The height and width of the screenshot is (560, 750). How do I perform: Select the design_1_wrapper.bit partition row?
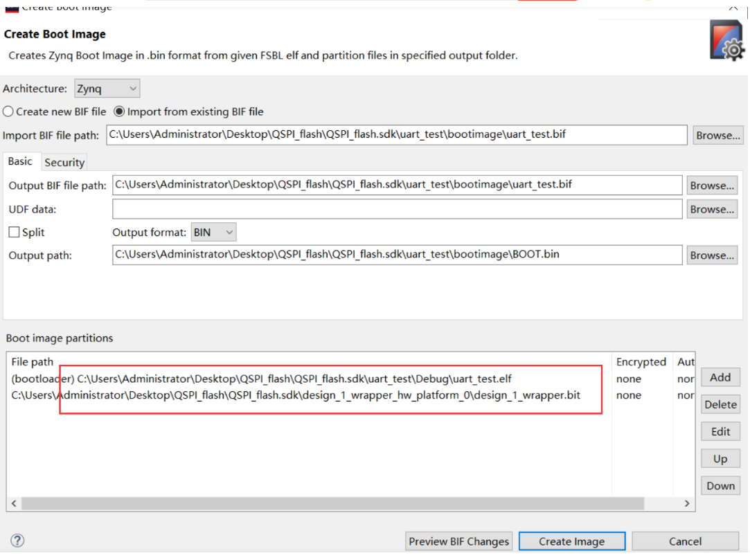click(277, 395)
